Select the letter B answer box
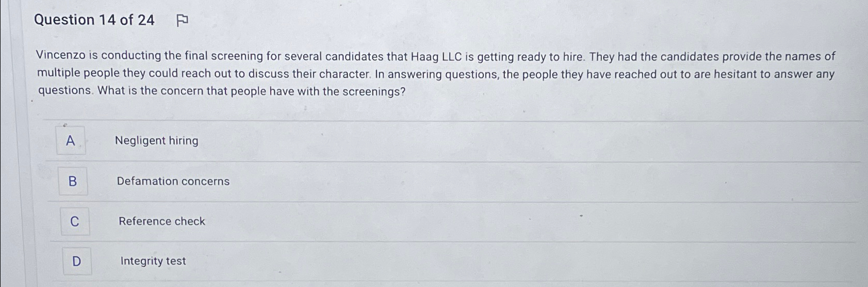The height and width of the screenshot is (287, 868). pos(73,181)
